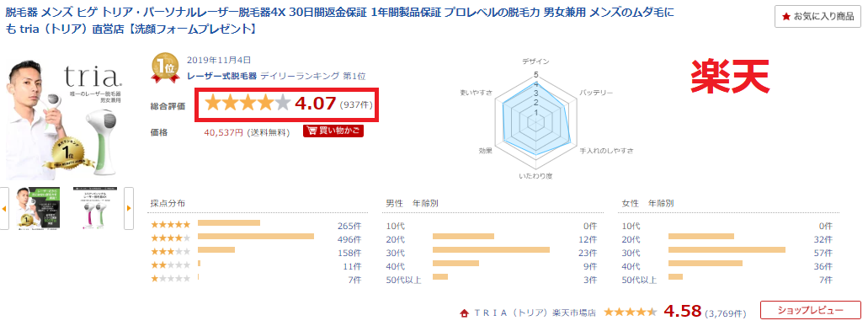
Task: Open the レーザー式脱毛器 ranking category link
Action: 222,77
